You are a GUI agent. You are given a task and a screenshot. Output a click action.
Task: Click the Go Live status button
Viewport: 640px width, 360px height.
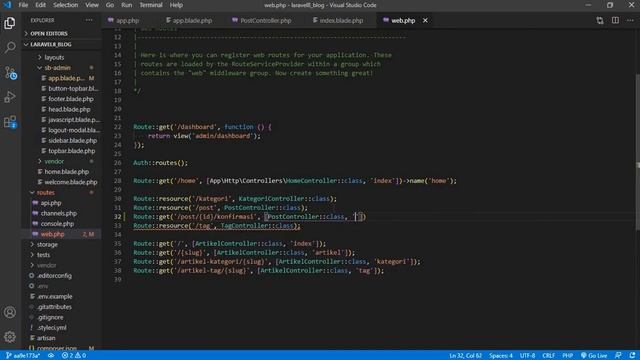point(594,356)
